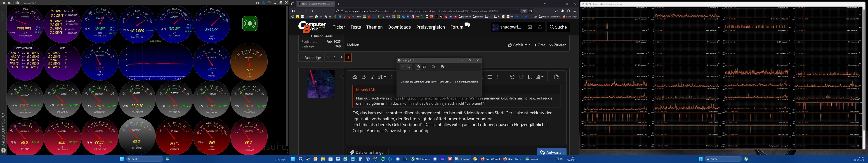The height and width of the screenshot is (163, 868).
Task: Toggle BB code mode brackets icon
Action: (530, 77)
